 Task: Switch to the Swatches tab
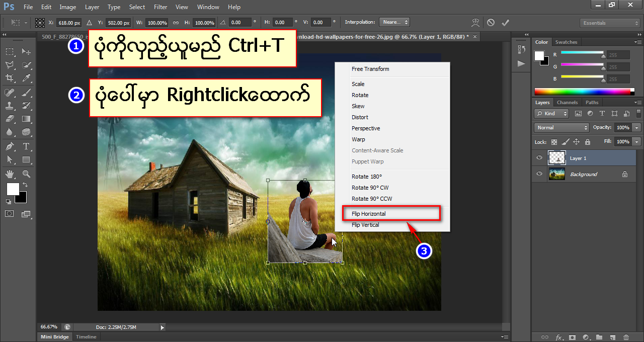566,42
